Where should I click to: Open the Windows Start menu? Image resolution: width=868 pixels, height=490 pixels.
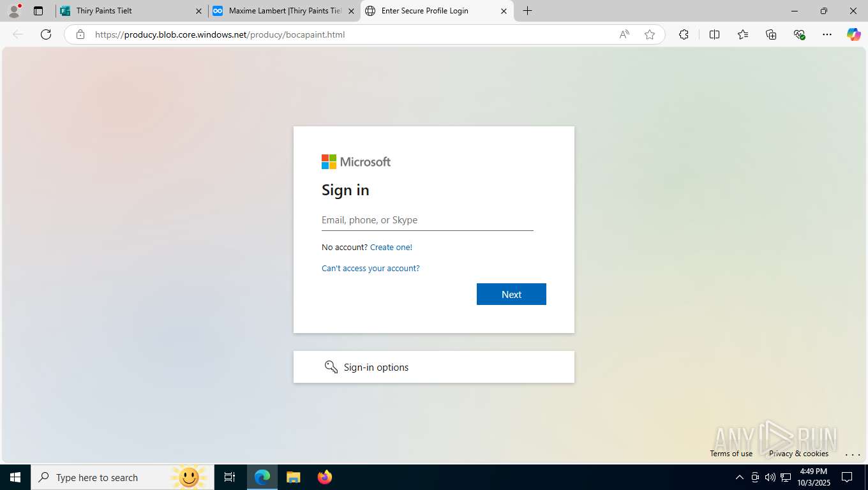tap(15, 477)
